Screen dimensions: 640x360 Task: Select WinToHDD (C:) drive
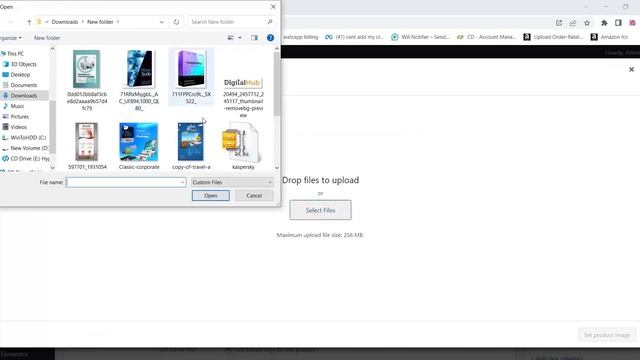coord(24,138)
